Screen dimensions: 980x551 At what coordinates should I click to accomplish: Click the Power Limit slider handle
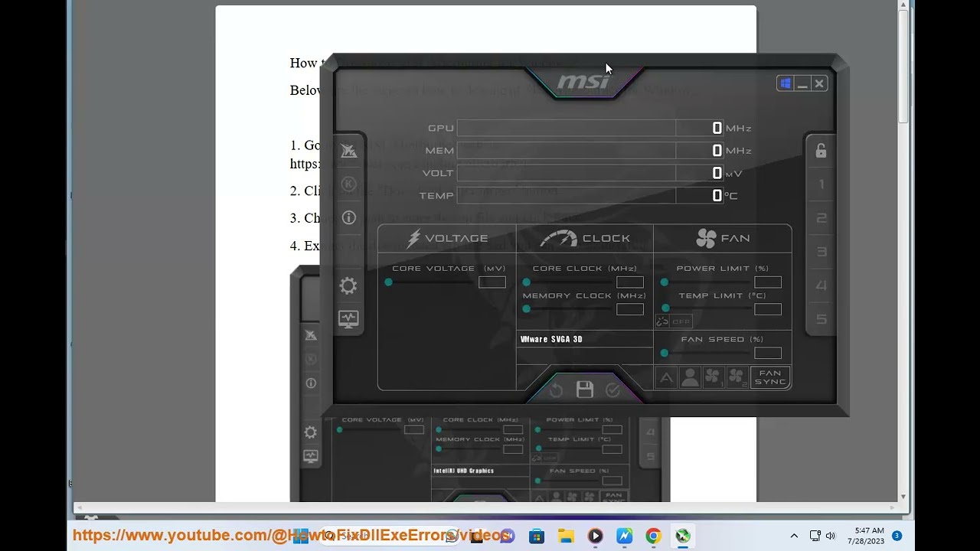(x=664, y=282)
